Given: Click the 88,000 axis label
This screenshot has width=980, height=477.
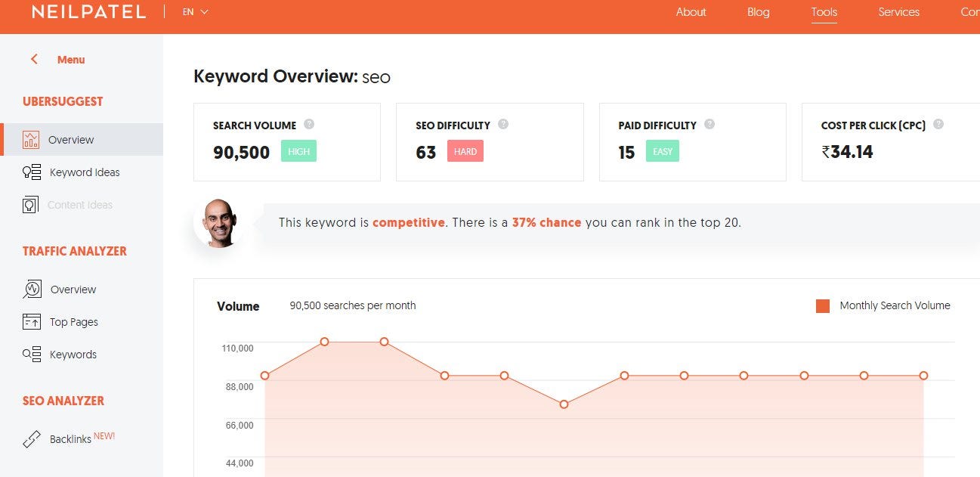Looking at the screenshot, I should click(x=239, y=387).
